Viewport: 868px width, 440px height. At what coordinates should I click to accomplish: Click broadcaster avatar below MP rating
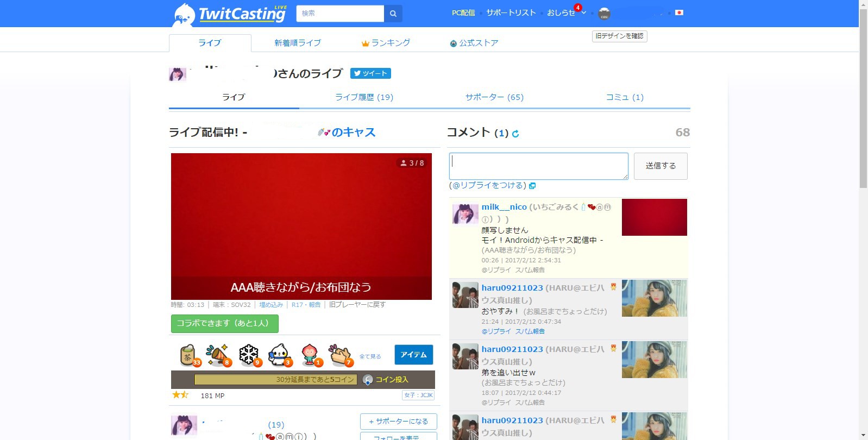(x=184, y=425)
